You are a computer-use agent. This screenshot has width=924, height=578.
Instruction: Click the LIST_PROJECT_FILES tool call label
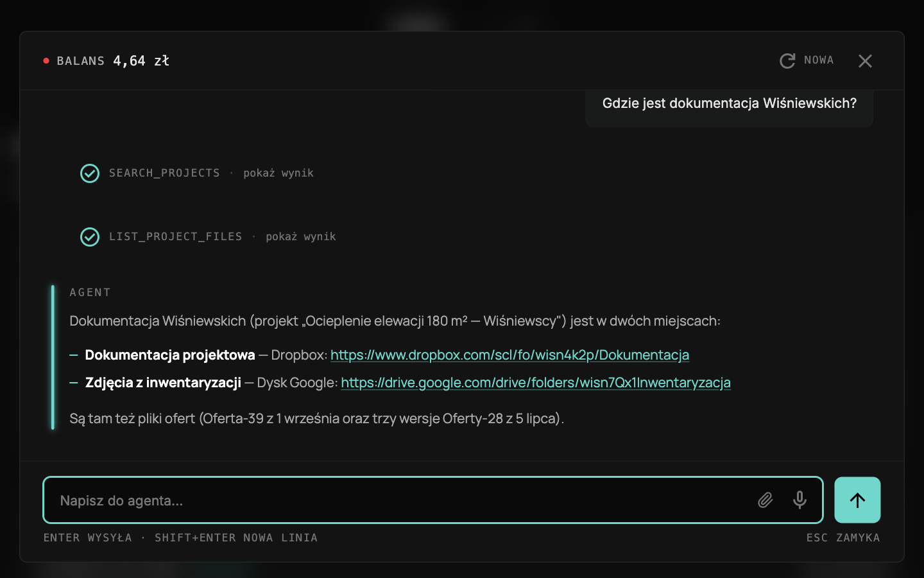pos(176,236)
